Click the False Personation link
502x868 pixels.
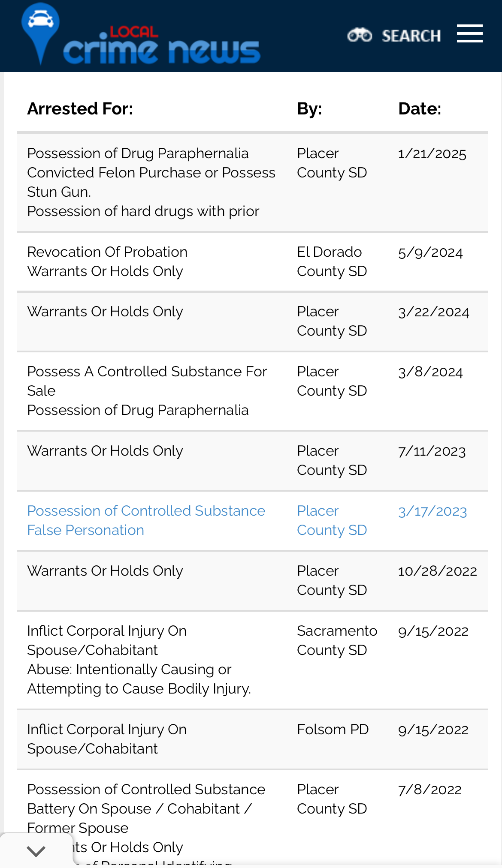[x=85, y=530]
